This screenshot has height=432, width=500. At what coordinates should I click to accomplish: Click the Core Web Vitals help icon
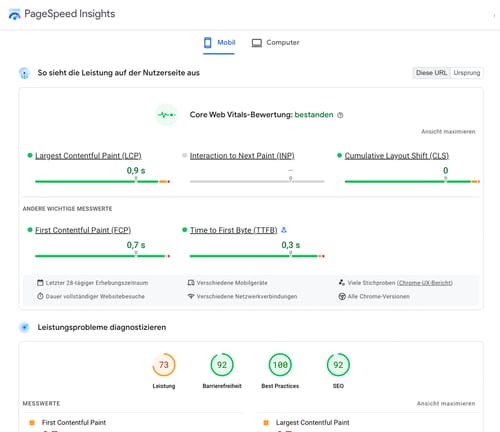pos(340,115)
